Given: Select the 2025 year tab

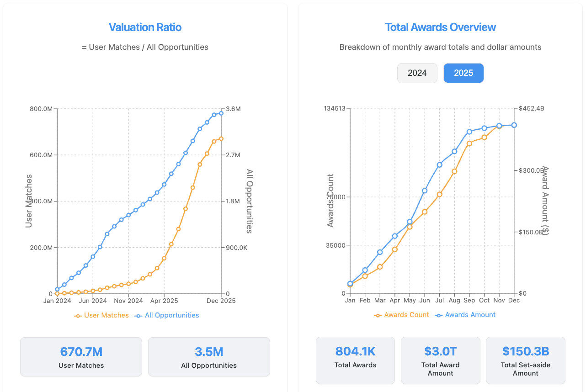Looking at the screenshot, I should pyautogui.click(x=463, y=73).
